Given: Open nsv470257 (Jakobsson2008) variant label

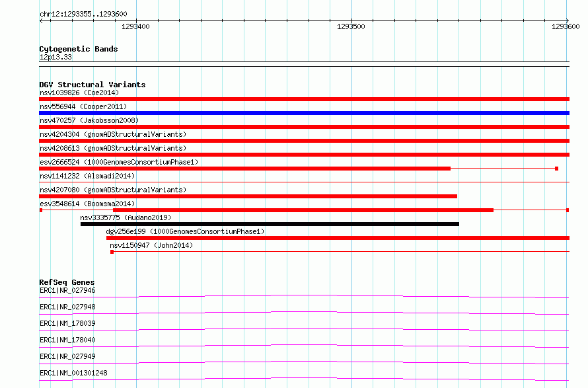Looking at the screenshot, I should (x=89, y=120).
